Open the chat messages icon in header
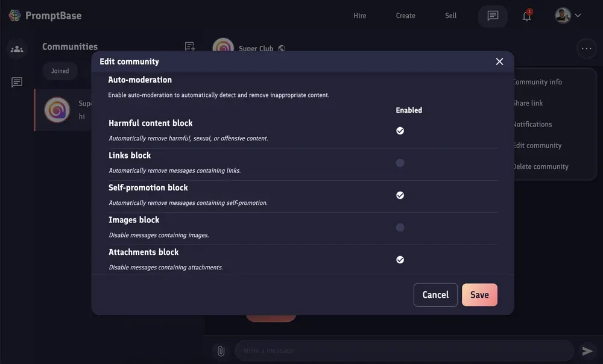This screenshot has width=603, height=364. [493, 16]
